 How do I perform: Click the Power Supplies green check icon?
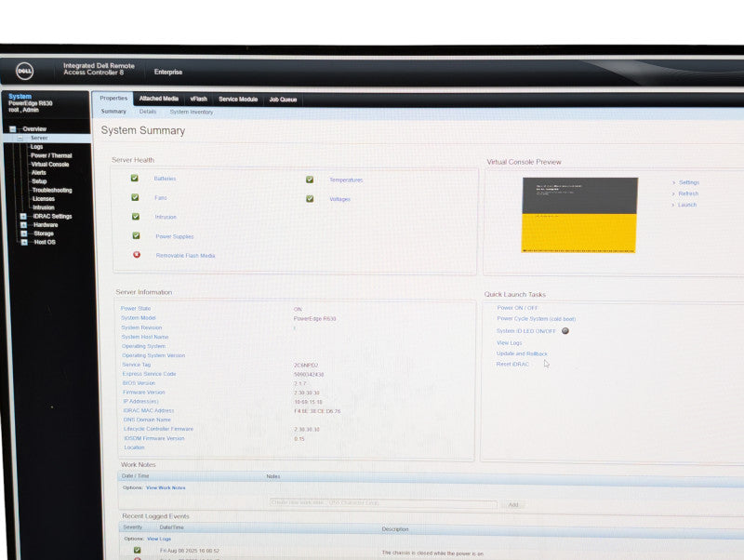(x=136, y=235)
